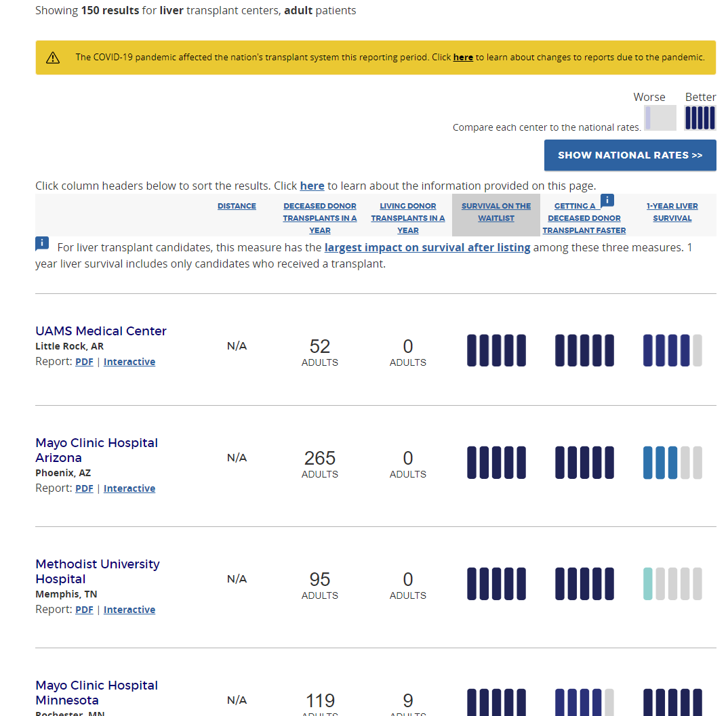
Task: Open Methodist University Hospital page
Action: [98, 571]
